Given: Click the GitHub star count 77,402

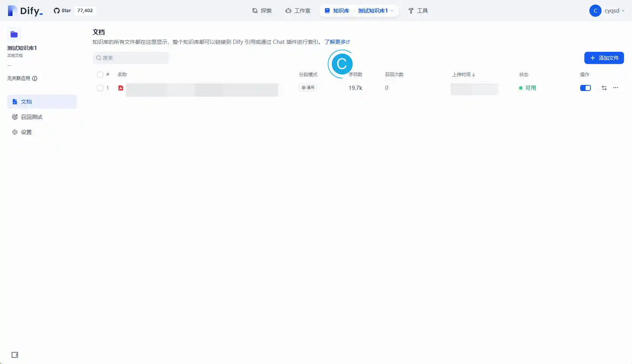Looking at the screenshot, I should tap(85, 11).
